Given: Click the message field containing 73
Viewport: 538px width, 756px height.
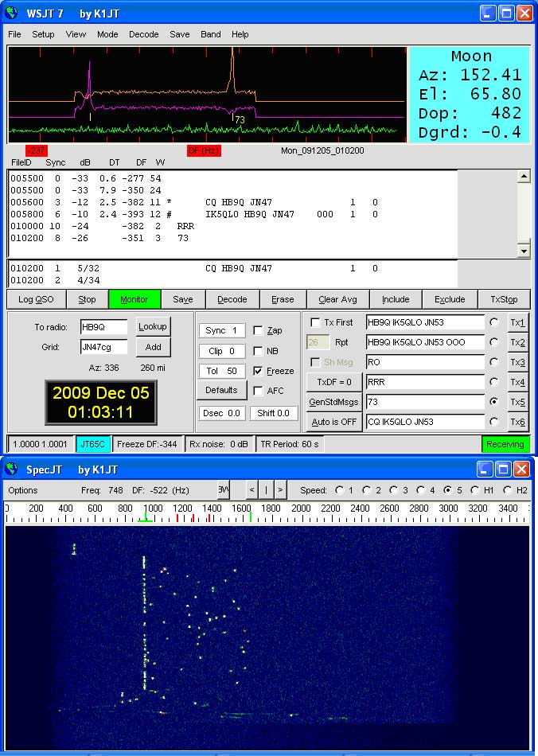Looking at the screenshot, I should [x=425, y=402].
